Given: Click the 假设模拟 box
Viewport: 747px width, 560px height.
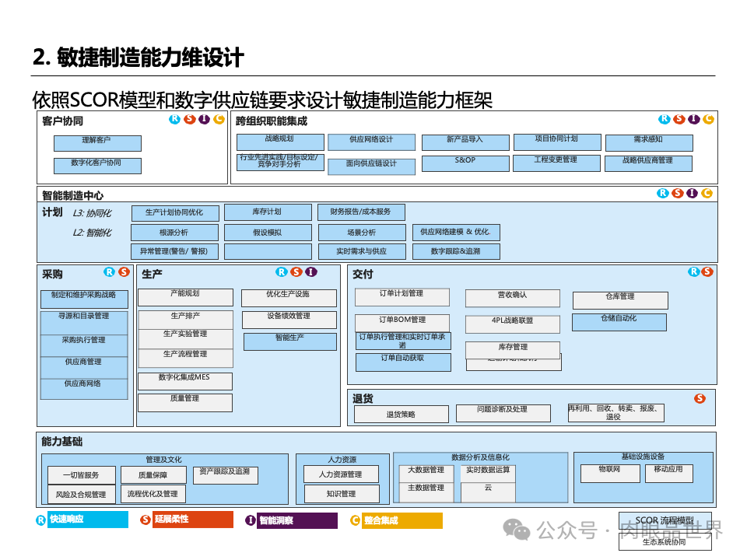Looking at the screenshot, I should (268, 233).
